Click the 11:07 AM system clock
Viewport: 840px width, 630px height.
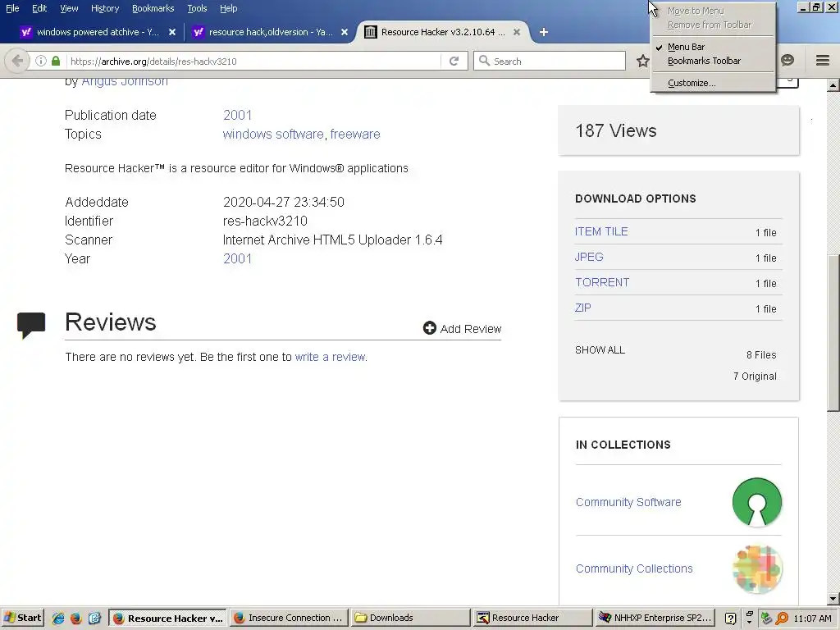(812, 619)
